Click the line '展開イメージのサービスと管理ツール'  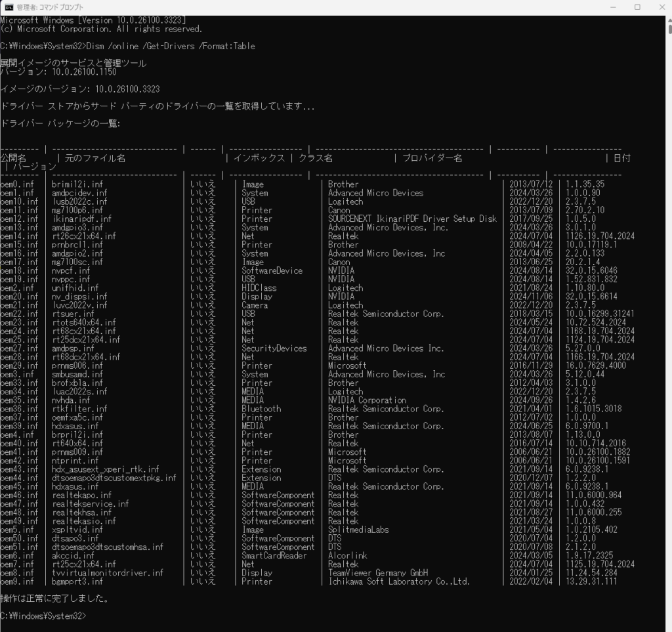(x=73, y=64)
